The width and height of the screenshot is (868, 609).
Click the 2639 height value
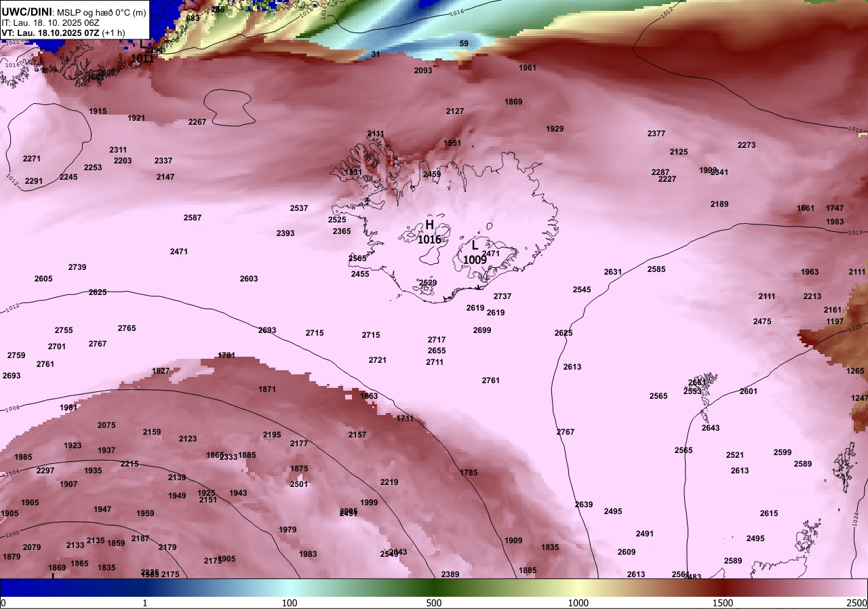(x=584, y=505)
